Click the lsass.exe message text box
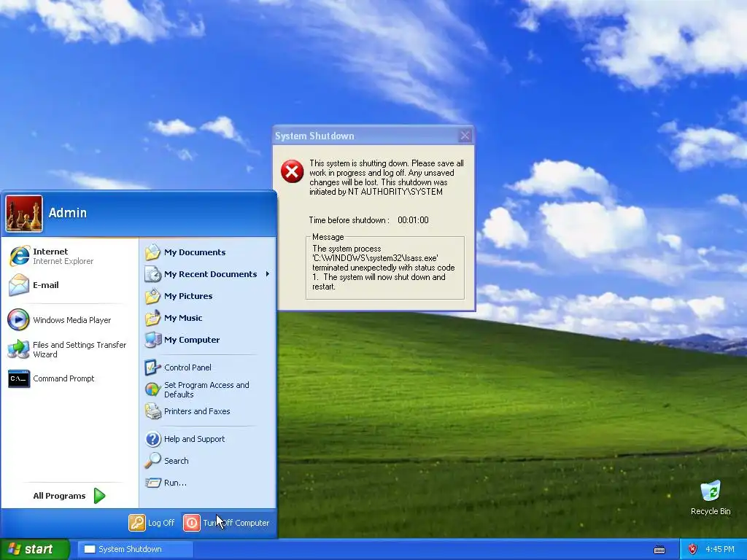747x560 pixels. pos(385,268)
